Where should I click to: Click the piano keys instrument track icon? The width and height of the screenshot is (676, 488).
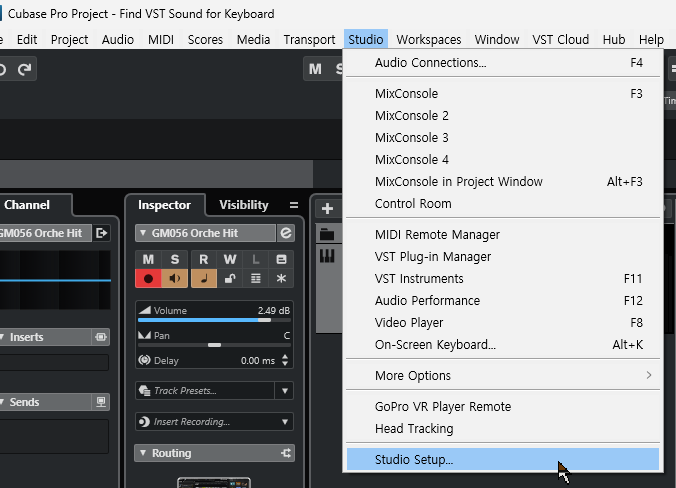327,256
